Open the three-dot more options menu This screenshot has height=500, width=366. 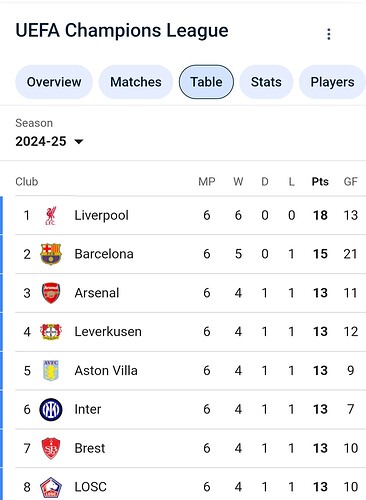coord(329,34)
